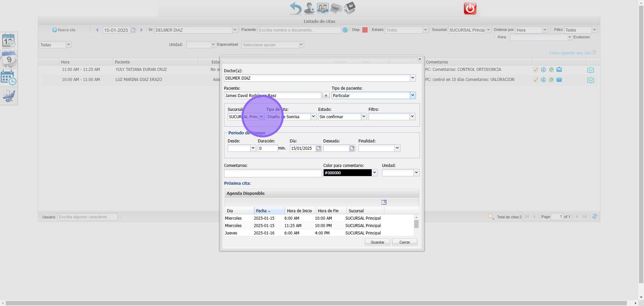Sort by the Fecha column header
Screen dimensions: 644x306
pos(269,211)
